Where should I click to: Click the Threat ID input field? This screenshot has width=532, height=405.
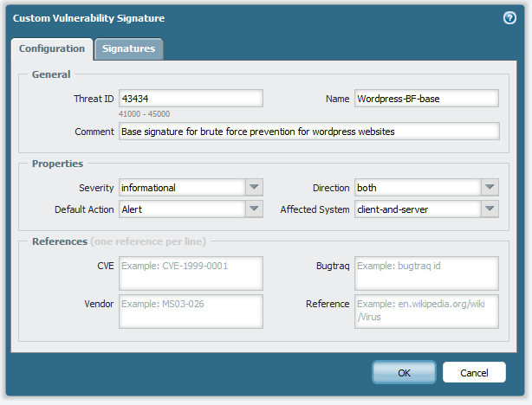190,99
